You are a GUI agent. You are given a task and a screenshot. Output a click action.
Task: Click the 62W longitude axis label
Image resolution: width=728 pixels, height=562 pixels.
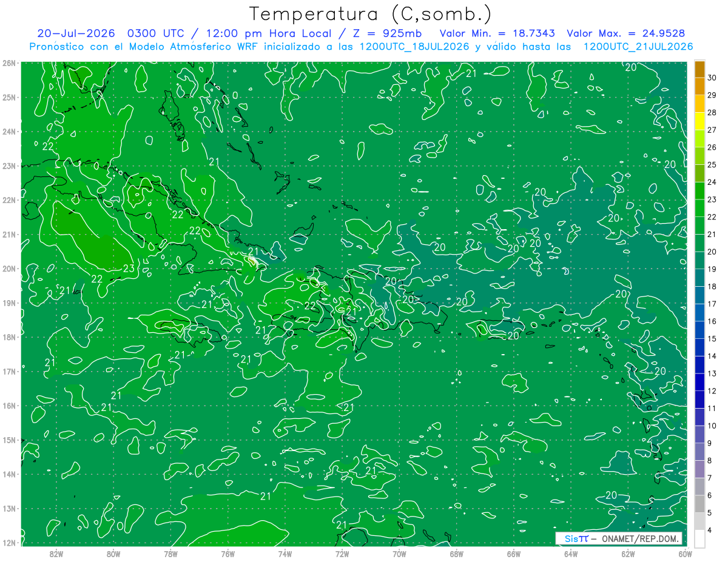(629, 554)
